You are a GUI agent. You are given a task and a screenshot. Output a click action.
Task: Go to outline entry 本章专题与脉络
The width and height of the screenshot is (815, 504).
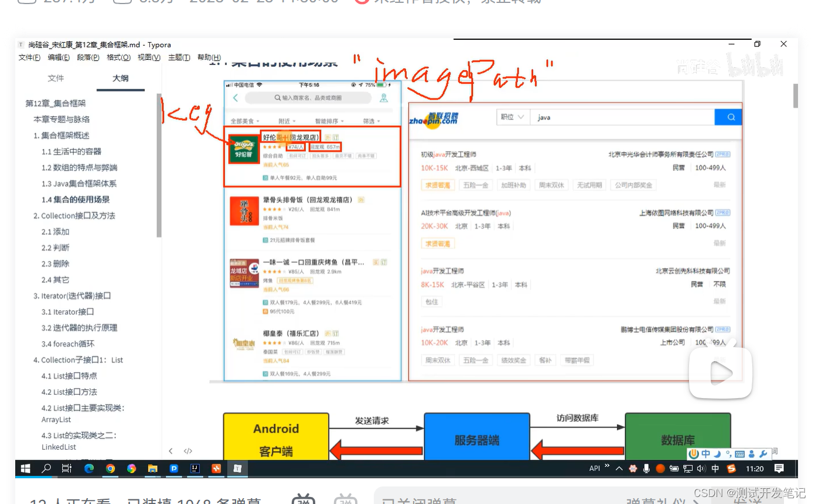click(62, 119)
